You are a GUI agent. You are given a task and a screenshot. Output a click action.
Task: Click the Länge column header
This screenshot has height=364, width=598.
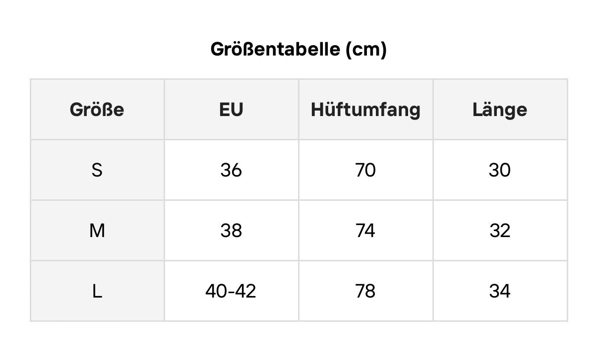click(x=500, y=110)
